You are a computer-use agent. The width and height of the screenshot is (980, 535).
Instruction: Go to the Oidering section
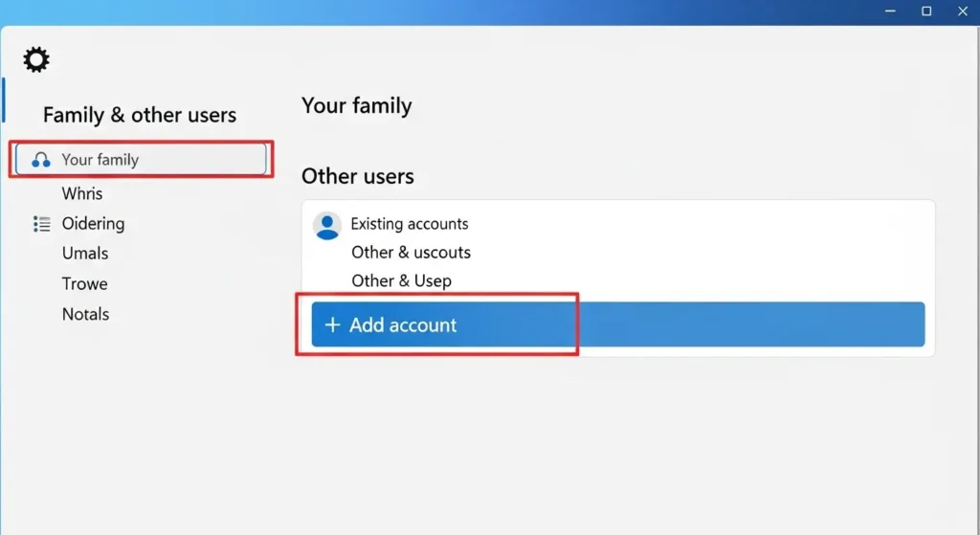(x=93, y=224)
